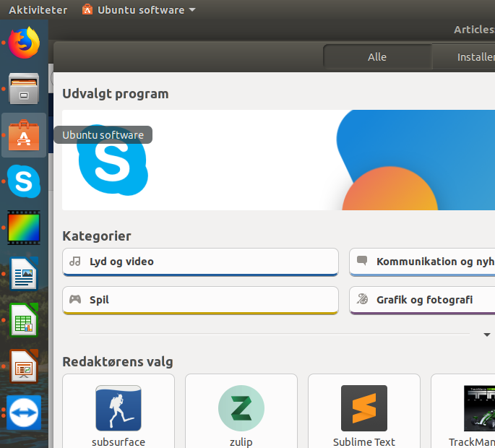
Task: Open the Lyd og video category
Action: (200, 262)
